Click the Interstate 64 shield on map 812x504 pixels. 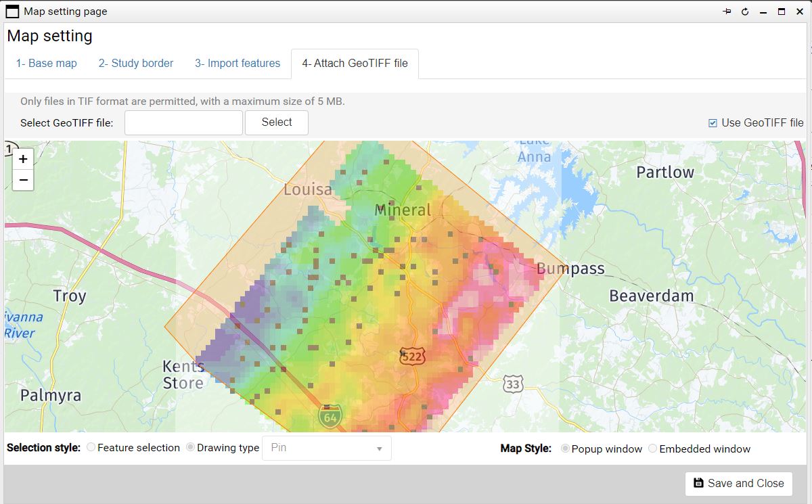pyautogui.click(x=330, y=417)
